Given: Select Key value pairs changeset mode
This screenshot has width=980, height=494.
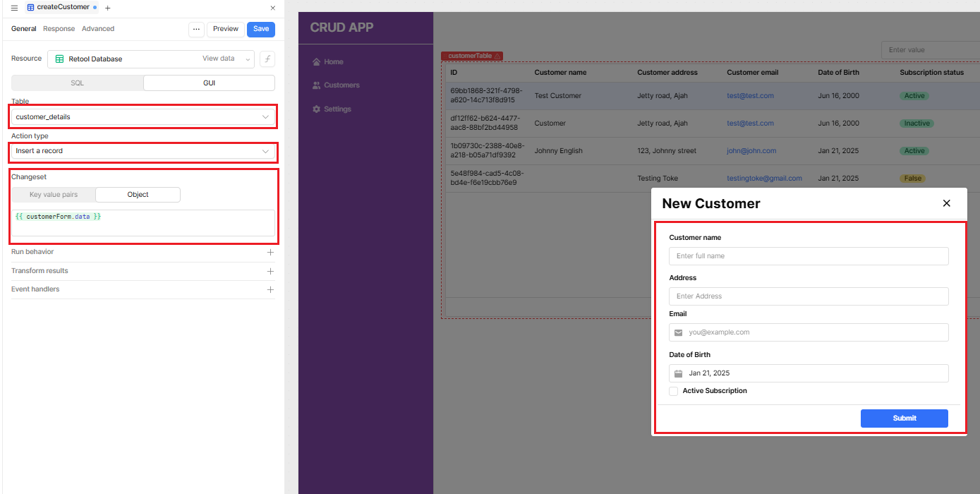Looking at the screenshot, I should pos(54,195).
